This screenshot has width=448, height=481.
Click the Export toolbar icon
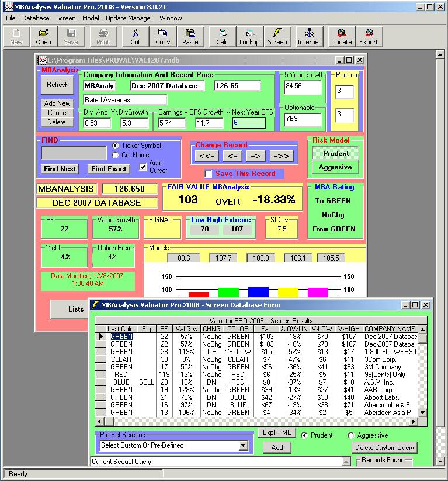point(369,36)
